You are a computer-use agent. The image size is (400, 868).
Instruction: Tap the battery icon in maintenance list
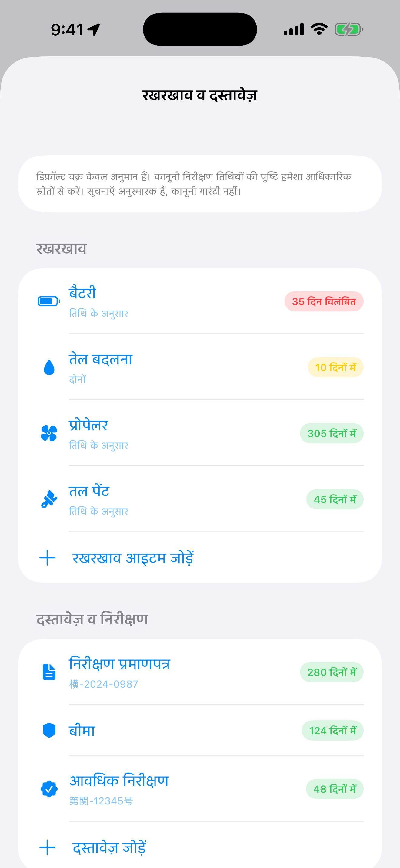click(49, 301)
